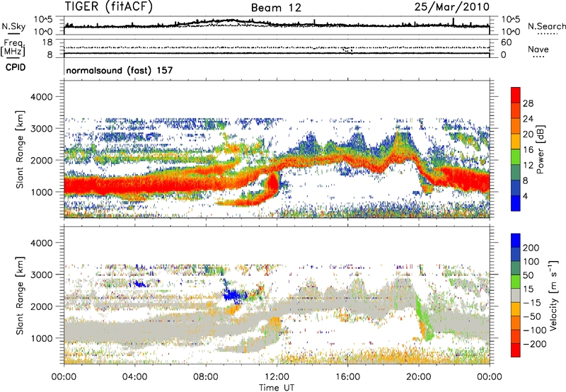Select the Power [dB] colorbar title
Viewport: 566px width, 392px height.
541,149
